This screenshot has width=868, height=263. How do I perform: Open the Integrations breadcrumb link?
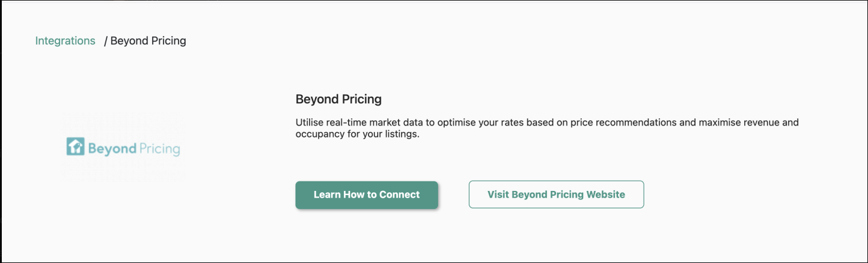65,41
